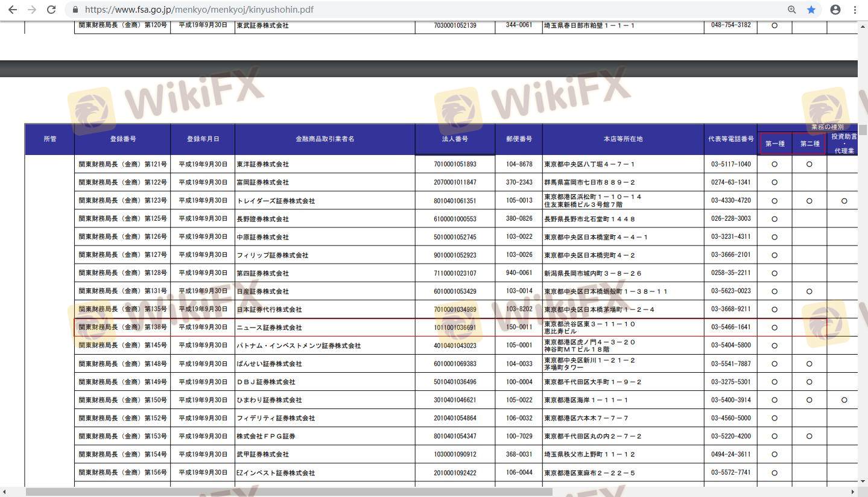The width and height of the screenshot is (868, 497).
Task: Click 日本証券代行株式会社 company name
Action: click(x=269, y=309)
